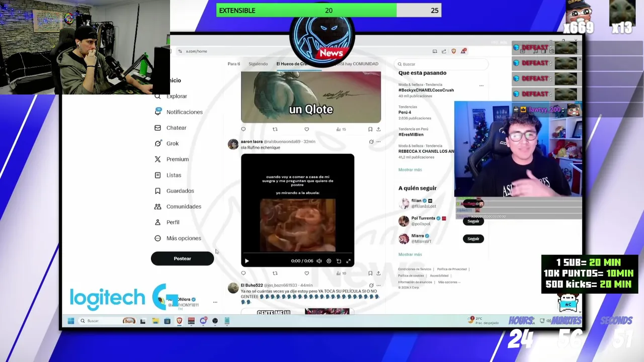The height and width of the screenshot is (362, 644).
Task: Open '#EresMiBien' trending topic
Action: pyautogui.click(x=411, y=135)
